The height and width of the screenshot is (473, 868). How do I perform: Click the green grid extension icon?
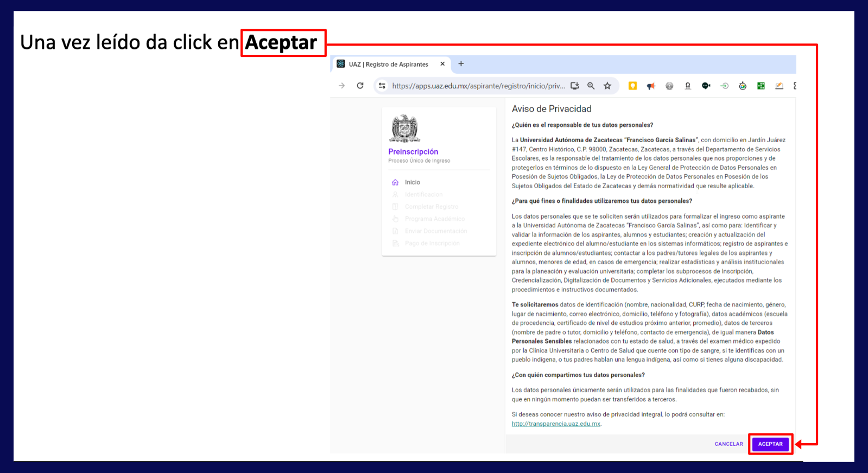761,86
